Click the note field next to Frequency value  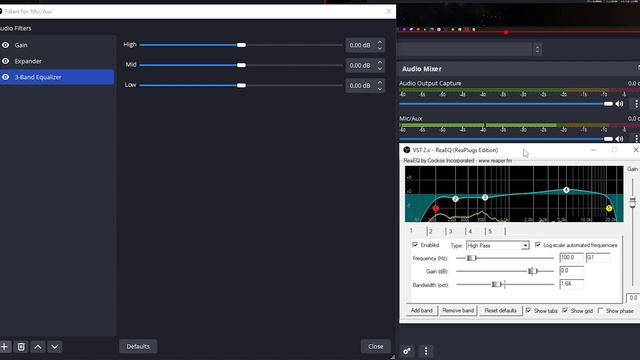598,258
